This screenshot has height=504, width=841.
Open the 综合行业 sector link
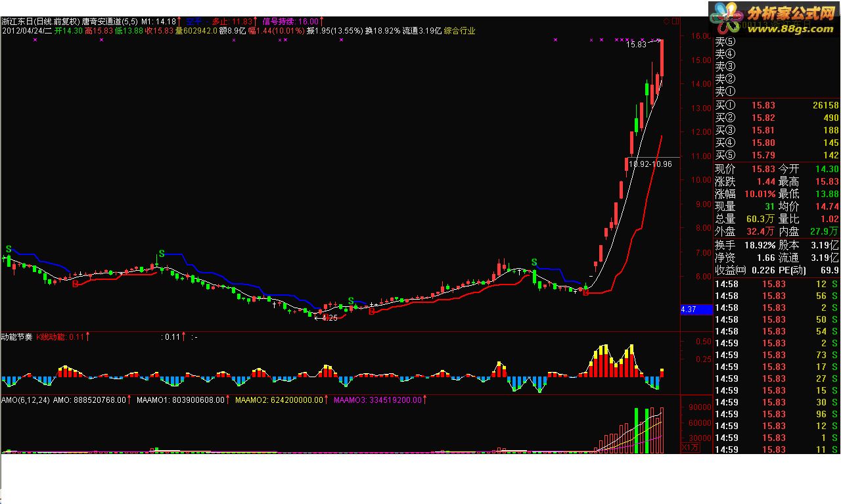click(x=459, y=31)
